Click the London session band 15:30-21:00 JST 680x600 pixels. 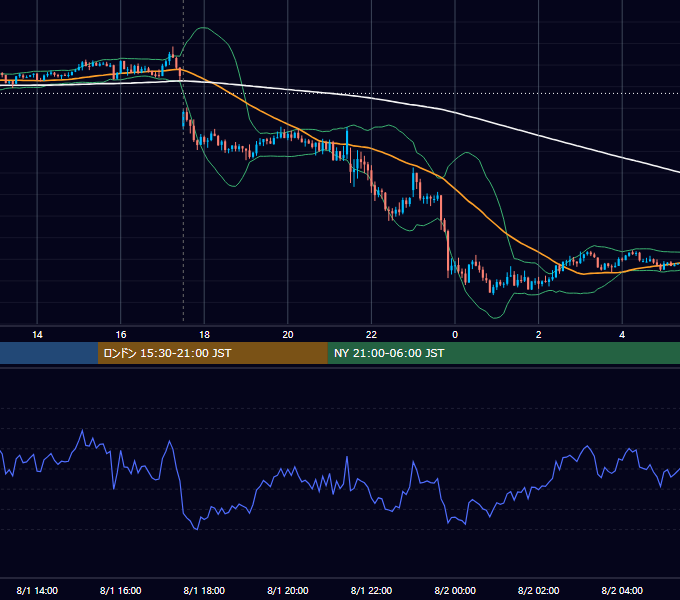point(212,353)
